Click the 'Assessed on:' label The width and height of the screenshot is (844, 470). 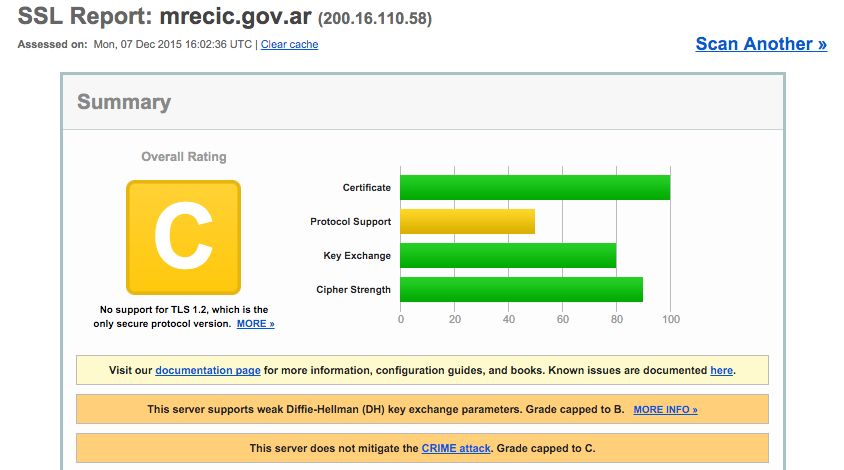tap(52, 44)
